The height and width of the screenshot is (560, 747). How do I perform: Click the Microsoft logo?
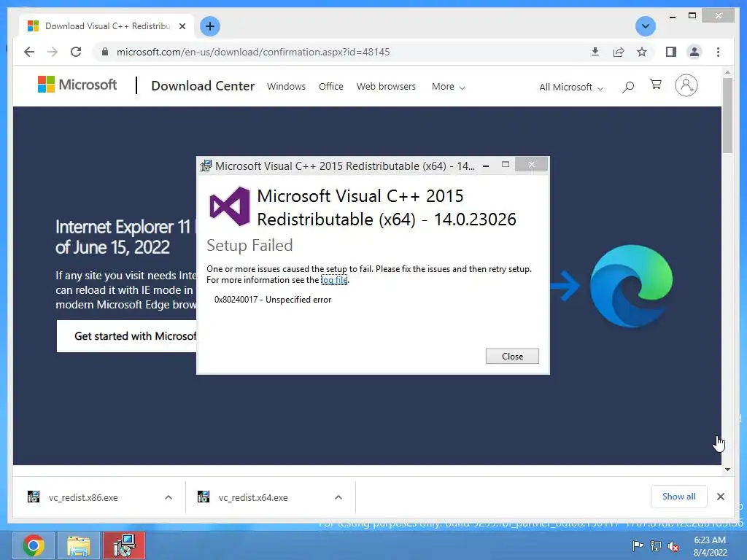pos(77,85)
